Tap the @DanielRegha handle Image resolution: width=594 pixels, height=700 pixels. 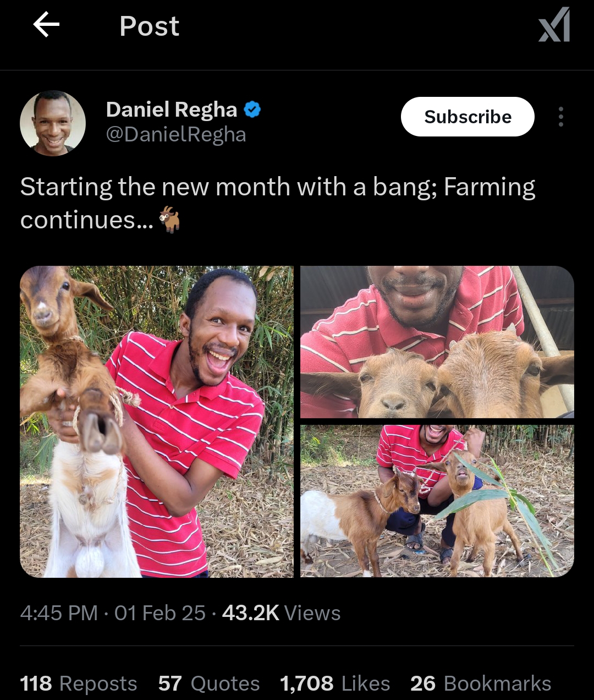[x=176, y=135]
